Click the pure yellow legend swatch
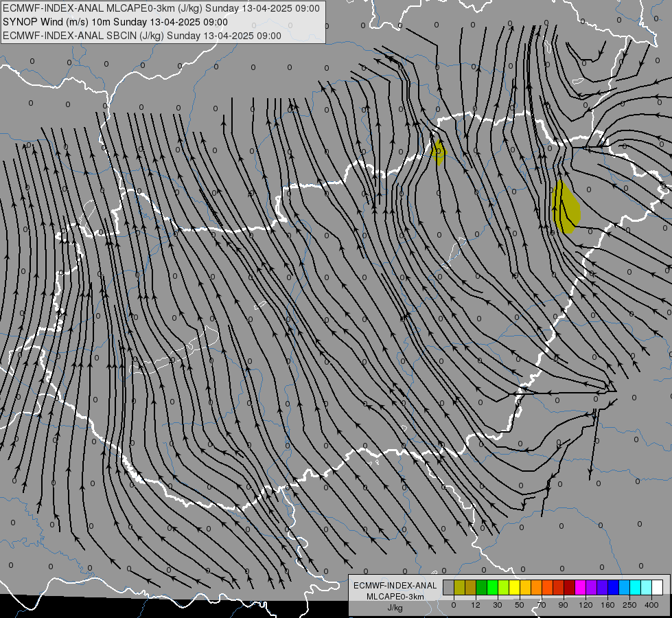This screenshot has width=672, height=618. (515, 587)
